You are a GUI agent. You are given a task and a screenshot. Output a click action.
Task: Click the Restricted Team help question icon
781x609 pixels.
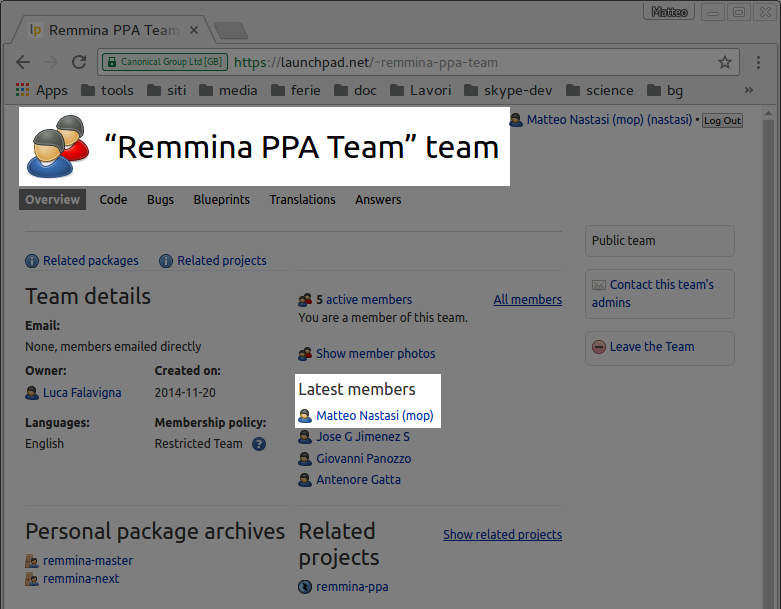pos(259,444)
